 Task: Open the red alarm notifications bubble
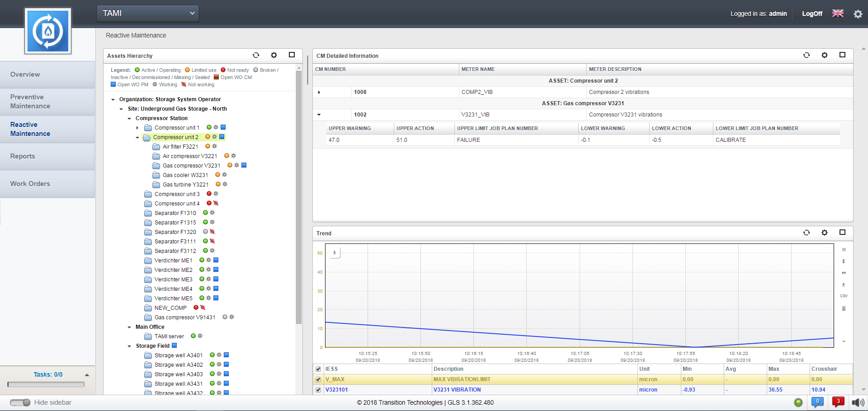tap(838, 402)
